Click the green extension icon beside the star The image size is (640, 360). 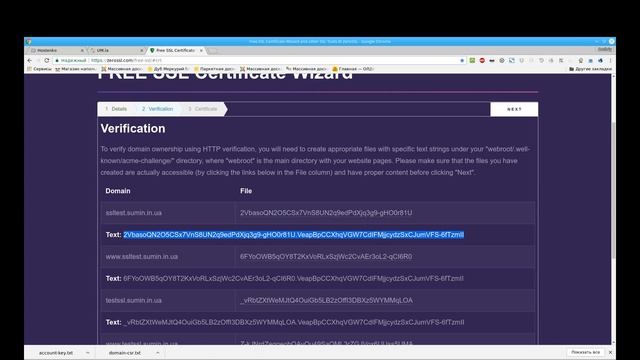(x=472, y=60)
